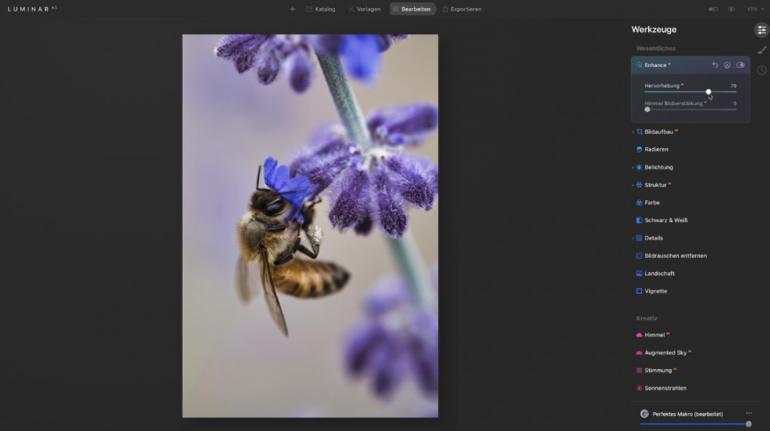Click the Hervorhebung value 78
770x431 pixels.
click(x=733, y=86)
